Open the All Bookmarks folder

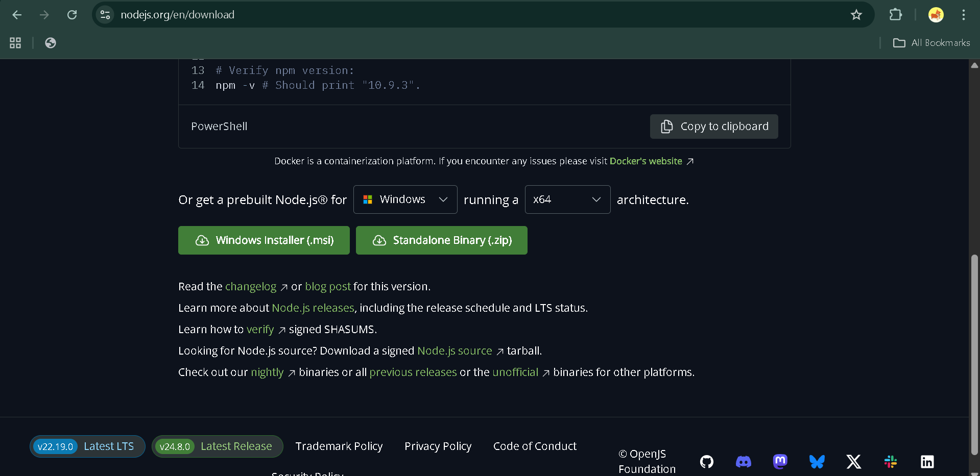click(931, 43)
